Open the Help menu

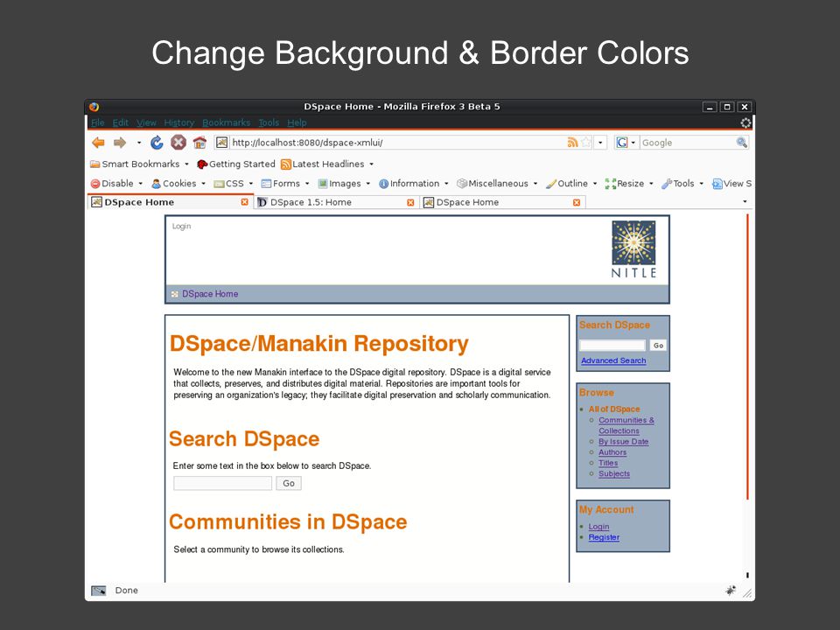[297, 122]
